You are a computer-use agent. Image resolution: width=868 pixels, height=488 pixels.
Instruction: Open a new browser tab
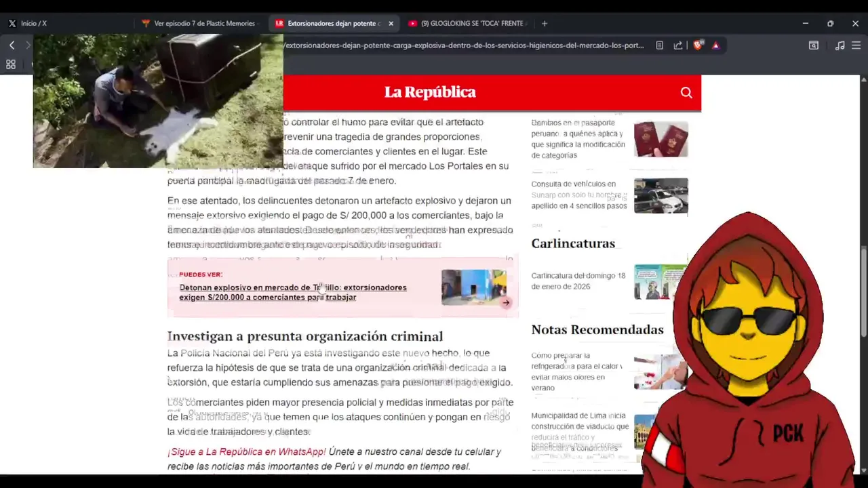(x=544, y=23)
